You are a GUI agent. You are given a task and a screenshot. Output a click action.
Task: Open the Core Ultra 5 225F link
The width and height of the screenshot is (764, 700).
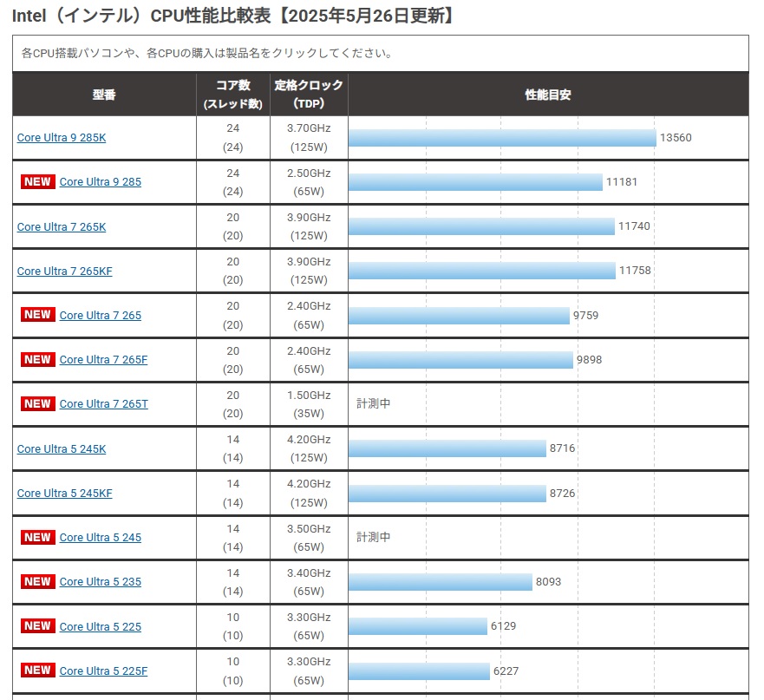(x=103, y=671)
